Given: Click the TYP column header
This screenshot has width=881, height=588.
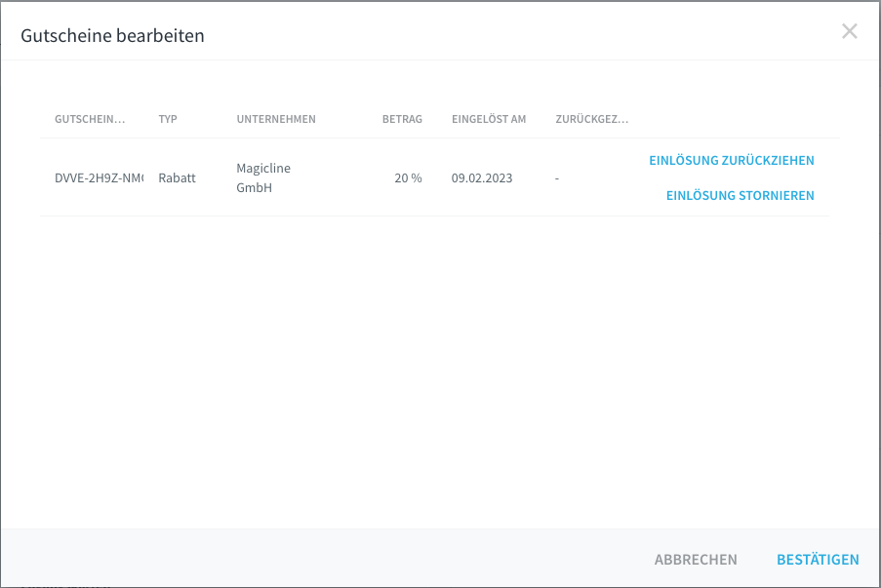Looking at the screenshot, I should [x=168, y=120].
